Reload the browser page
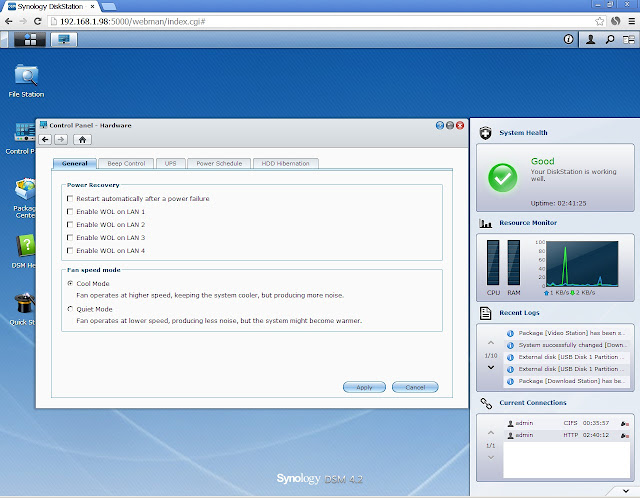The image size is (640, 498). tap(38, 21)
